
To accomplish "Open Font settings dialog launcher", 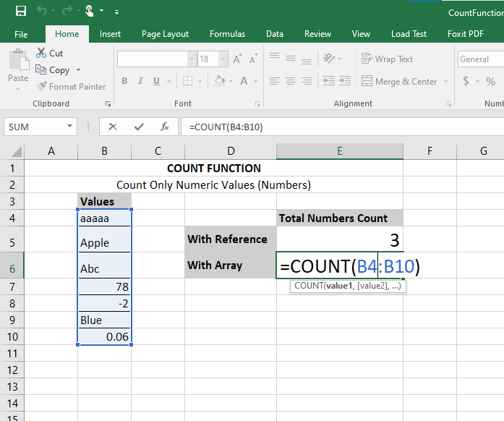I will coord(258,103).
